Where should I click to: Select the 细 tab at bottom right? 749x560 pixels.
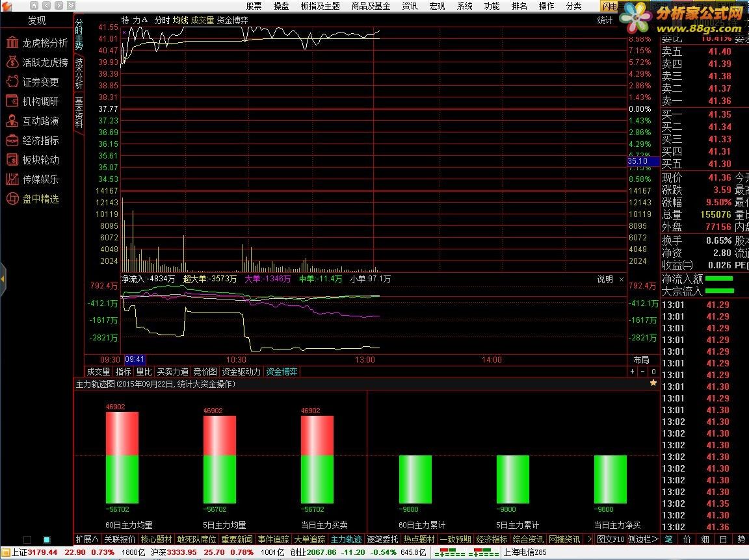tap(705, 539)
